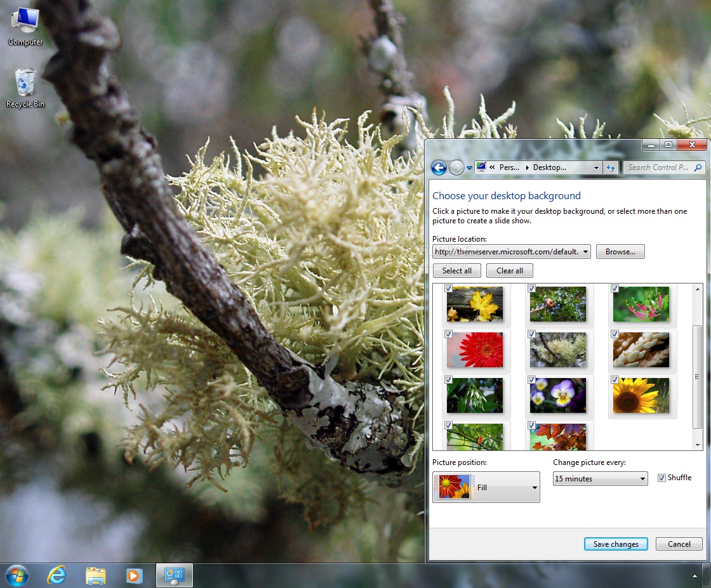Uncheck the purple pansy picture checkbox
The height and width of the screenshot is (588, 711).
pyautogui.click(x=531, y=379)
